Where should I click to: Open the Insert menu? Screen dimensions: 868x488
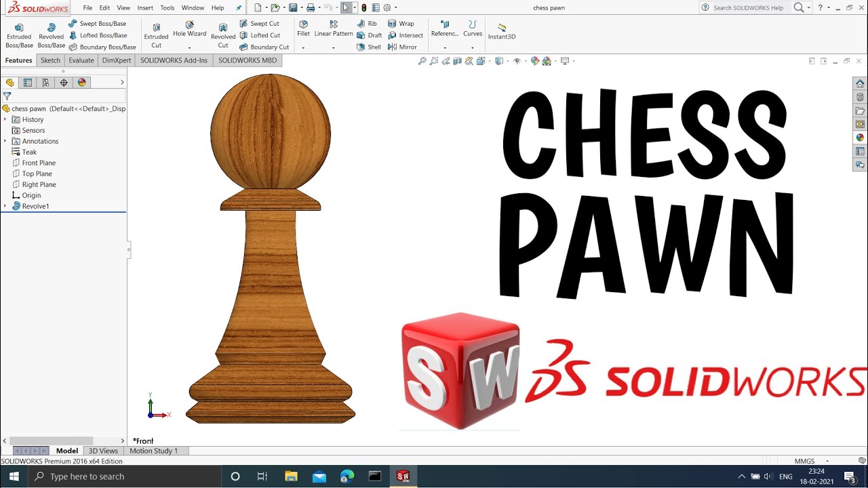[145, 8]
